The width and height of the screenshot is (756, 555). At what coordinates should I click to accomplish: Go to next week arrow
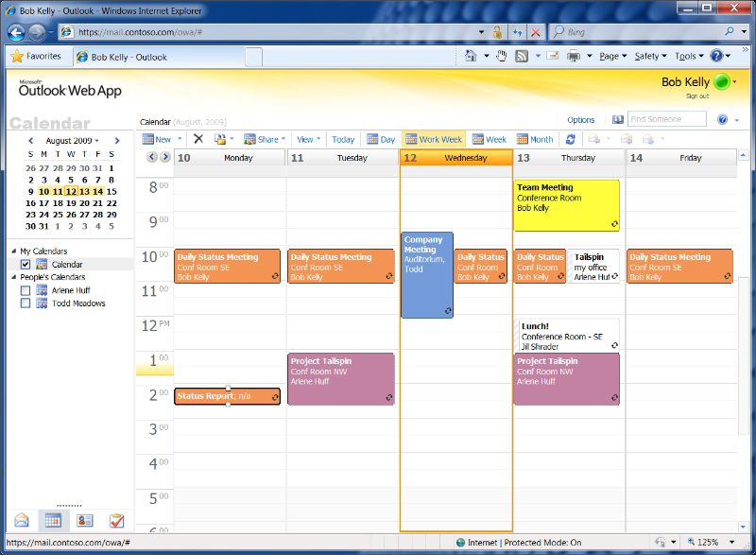tap(164, 157)
